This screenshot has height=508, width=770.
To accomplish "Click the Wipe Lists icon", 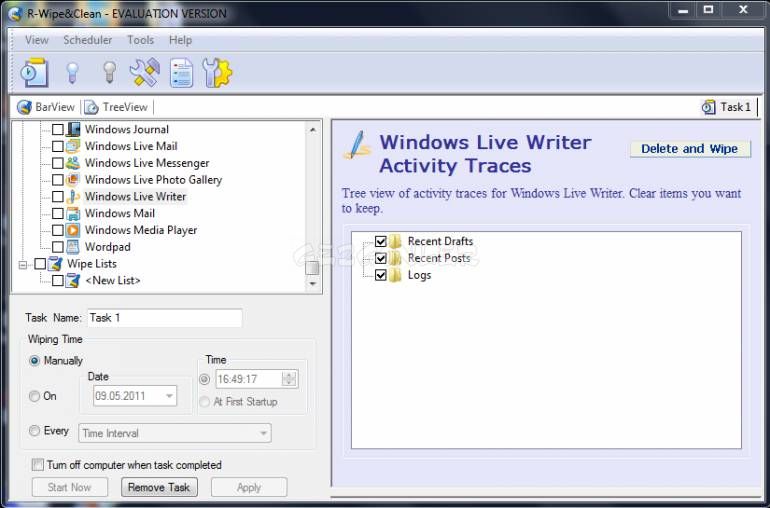I will pos(55,264).
